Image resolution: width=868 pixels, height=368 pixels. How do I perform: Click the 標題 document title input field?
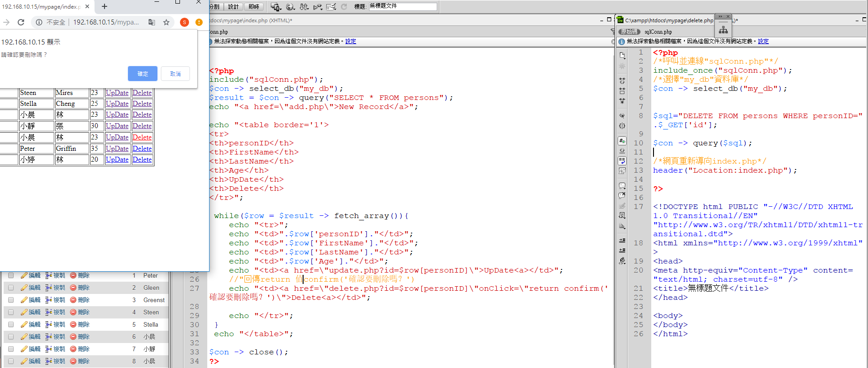click(x=403, y=6)
